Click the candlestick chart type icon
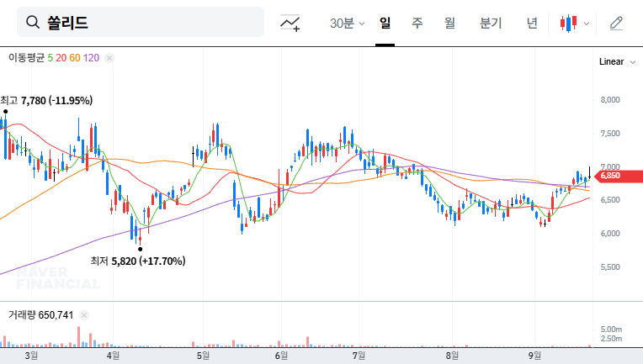Viewport: 643px width, 364px height. [569, 24]
